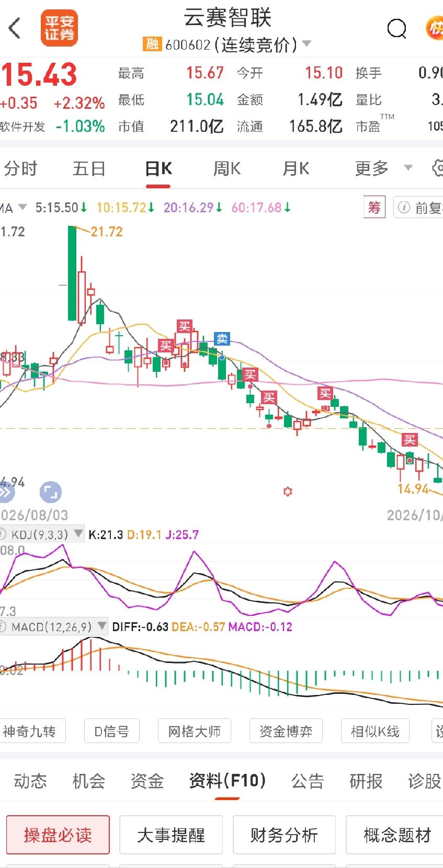Open the 动态 section tab
This screenshot has height=868, width=443.
point(30,781)
